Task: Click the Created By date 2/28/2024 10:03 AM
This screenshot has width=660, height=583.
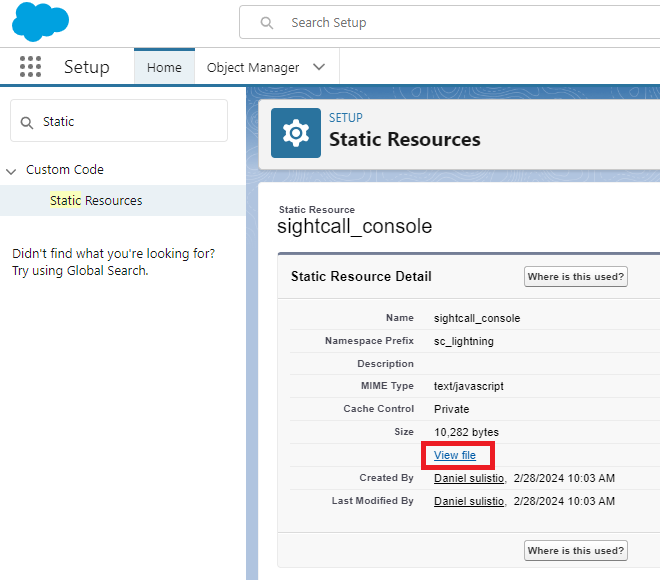Action: tap(564, 478)
